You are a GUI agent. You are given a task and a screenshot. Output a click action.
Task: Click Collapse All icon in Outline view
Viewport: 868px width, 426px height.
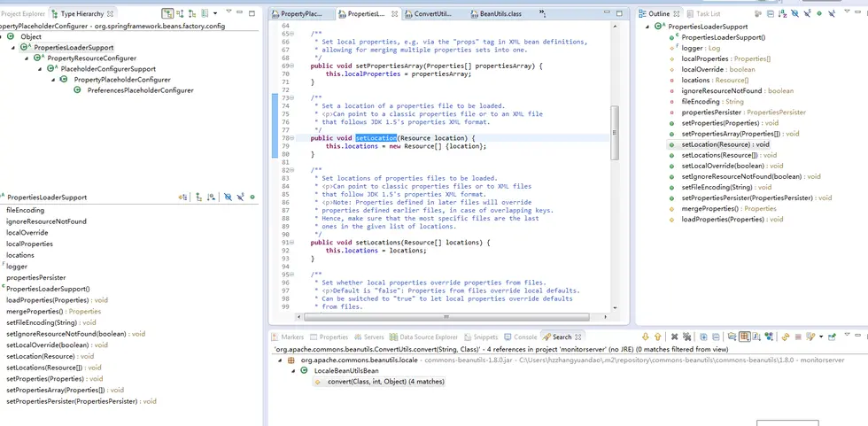[769, 14]
